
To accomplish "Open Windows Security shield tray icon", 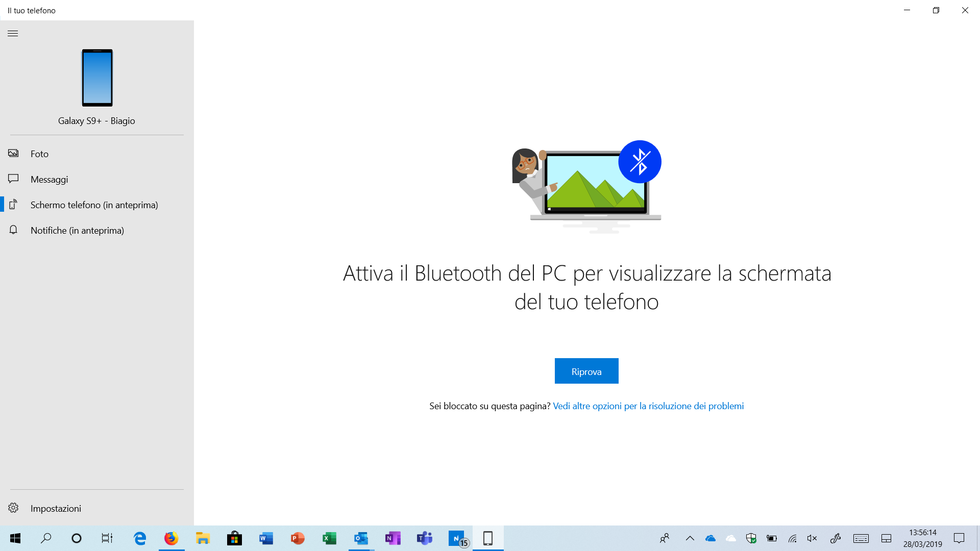I will tap(751, 538).
